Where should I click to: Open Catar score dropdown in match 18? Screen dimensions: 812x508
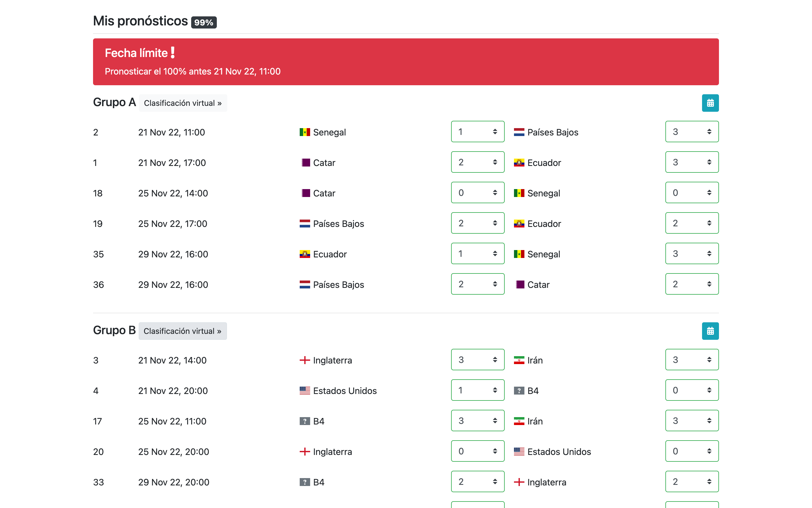[477, 192]
